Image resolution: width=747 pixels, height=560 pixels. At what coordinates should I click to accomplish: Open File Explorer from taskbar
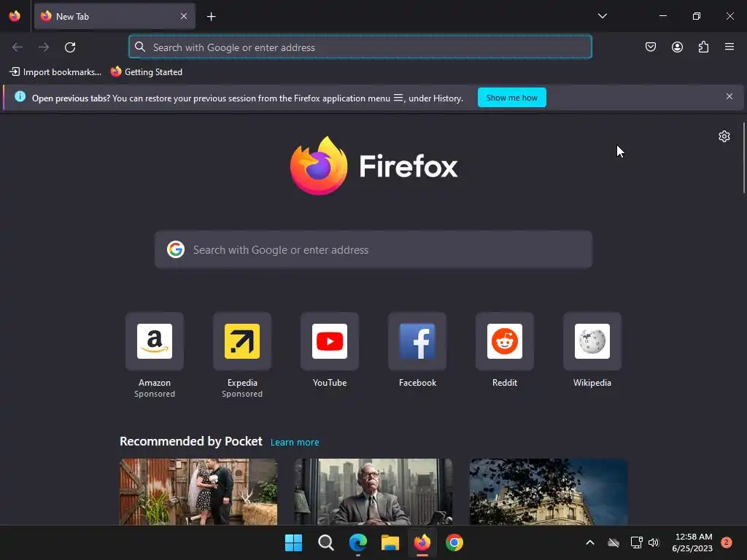click(390, 542)
